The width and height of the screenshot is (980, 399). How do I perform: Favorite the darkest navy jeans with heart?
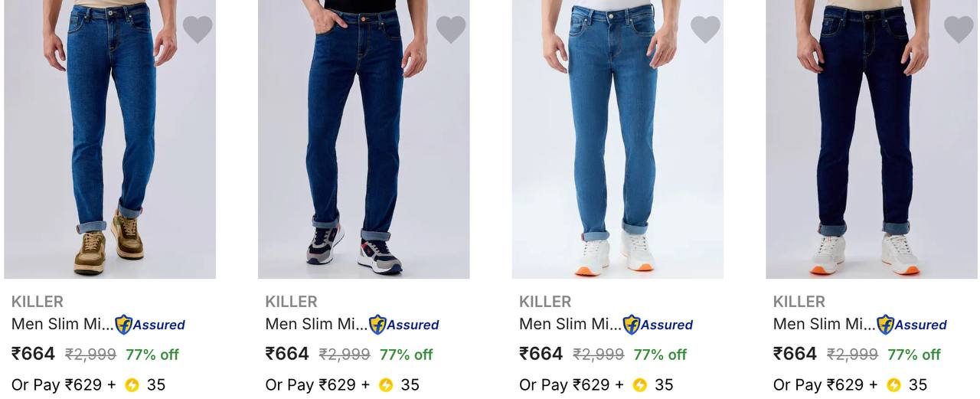(x=959, y=29)
